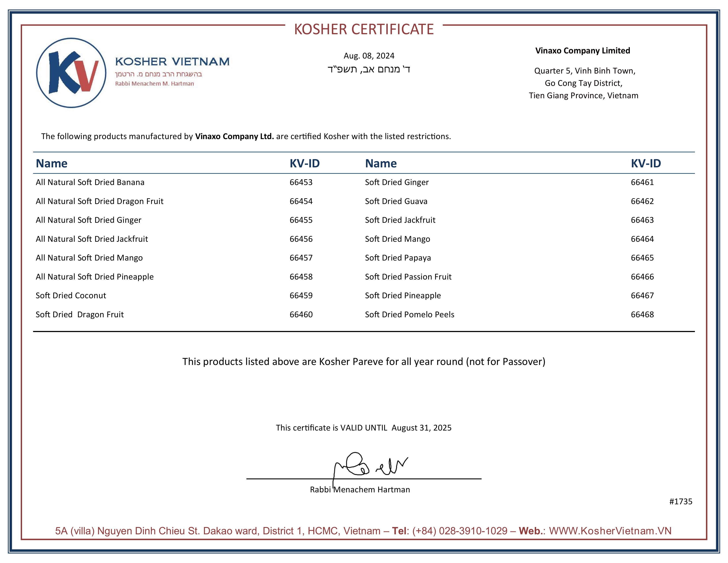The image size is (728, 563).
Task: Click Soft Dried Pomelo Peels entry
Action: (x=409, y=315)
